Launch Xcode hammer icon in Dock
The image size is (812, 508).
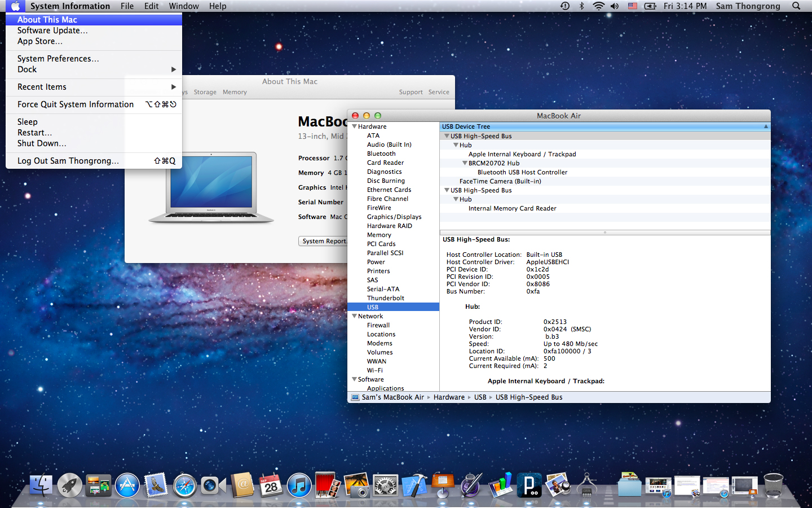(414, 485)
